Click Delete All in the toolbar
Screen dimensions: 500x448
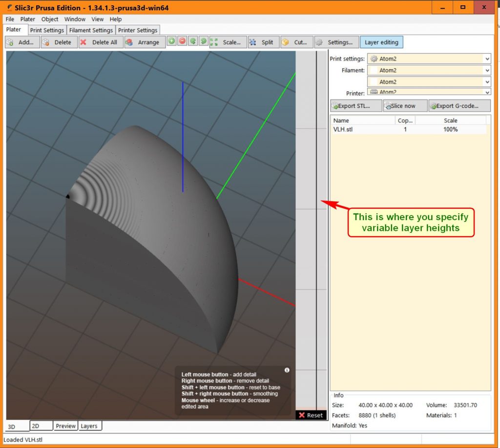(x=101, y=42)
